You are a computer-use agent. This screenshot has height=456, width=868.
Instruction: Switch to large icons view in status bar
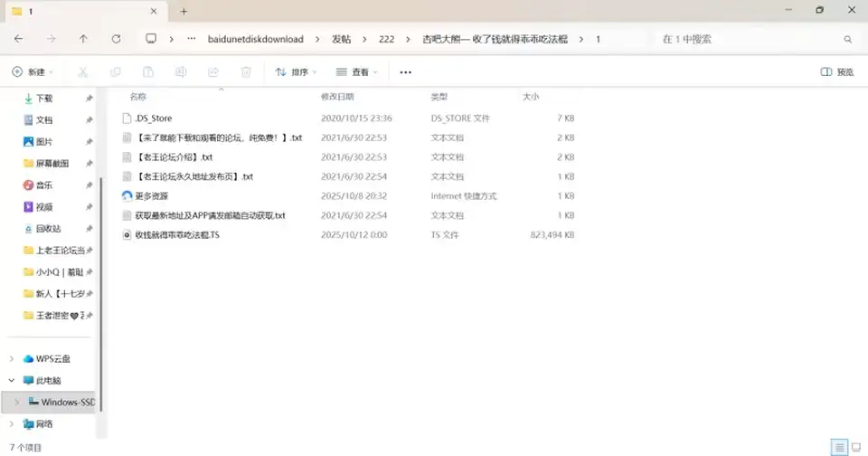856,447
